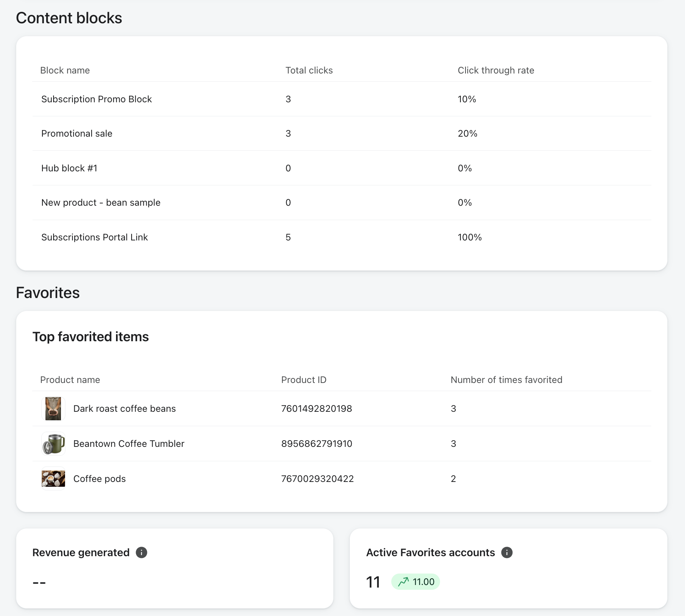Click the Active Favorites accounts info icon
685x616 pixels.
507,552
